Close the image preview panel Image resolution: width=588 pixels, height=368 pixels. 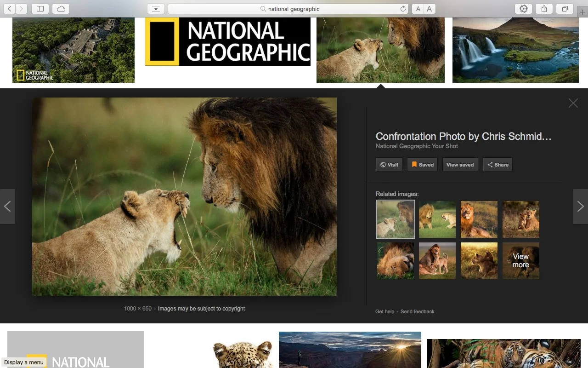click(x=573, y=103)
